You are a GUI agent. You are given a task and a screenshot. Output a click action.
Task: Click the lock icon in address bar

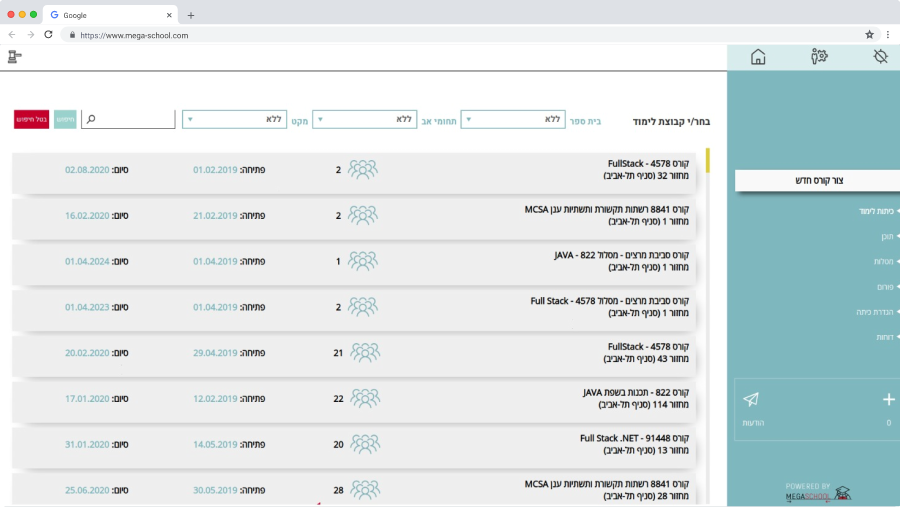[x=72, y=35]
